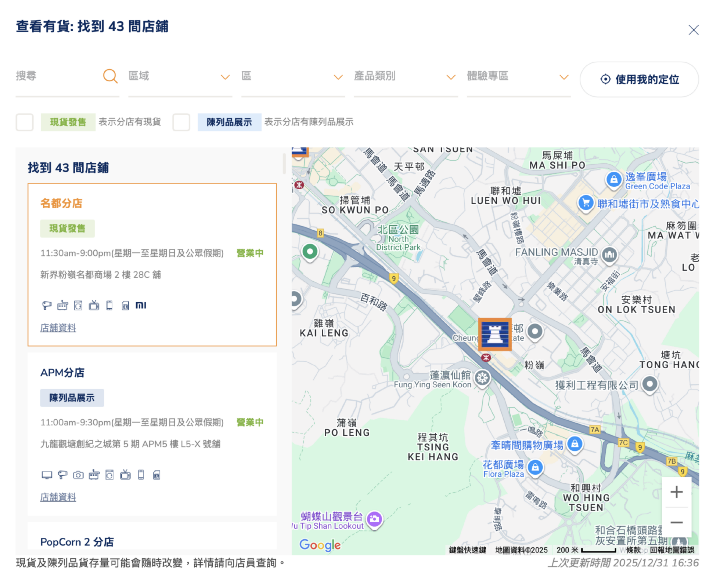Click the 牽晴間購物廣場 map pin
Screen dimensions: 720x581
click(574, 444)
